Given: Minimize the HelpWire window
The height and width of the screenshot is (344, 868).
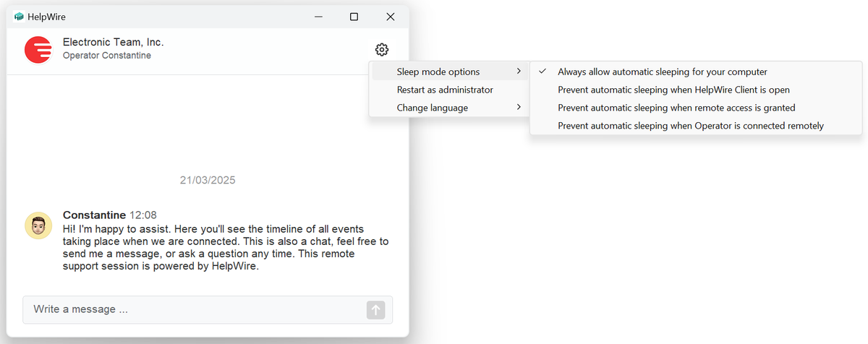Looking at the screenshot, I should tap(318, 17).
